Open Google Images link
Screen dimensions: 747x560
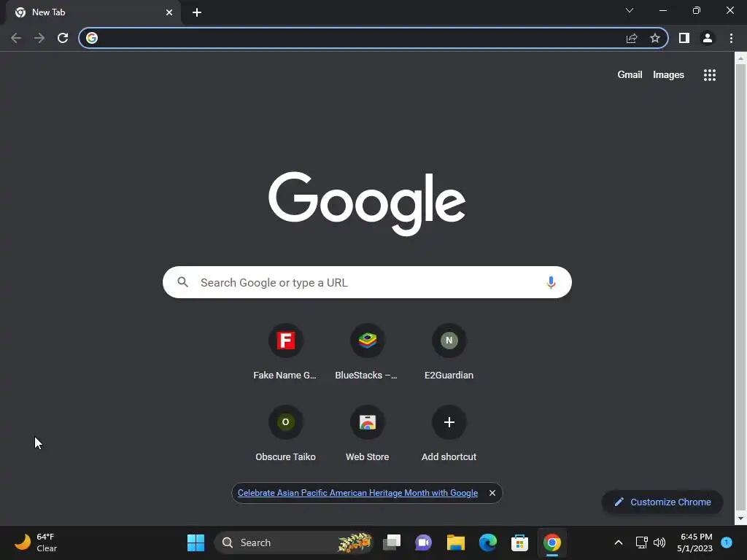668,75
